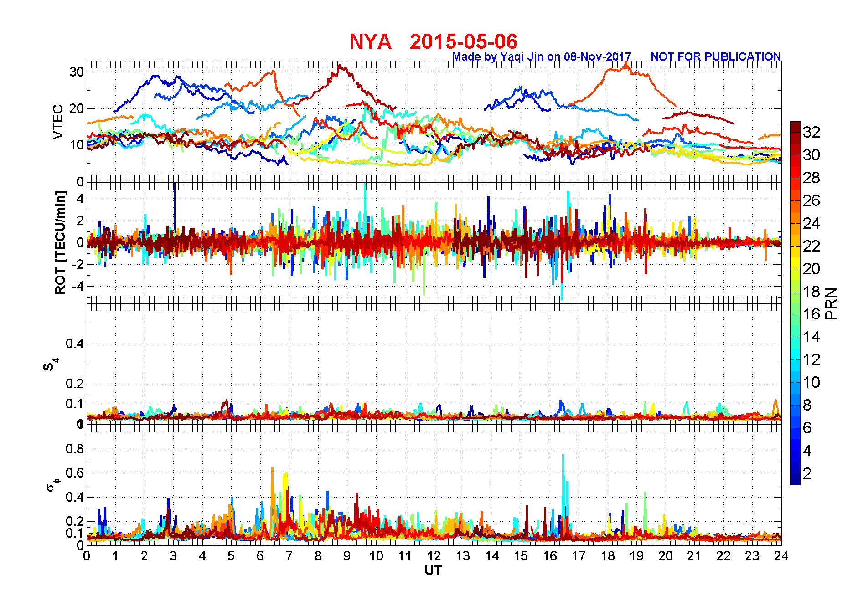The width and height of the screenshot is (868, 606).
Task: Click x-axis tick label 6
Action: [260, 556]
